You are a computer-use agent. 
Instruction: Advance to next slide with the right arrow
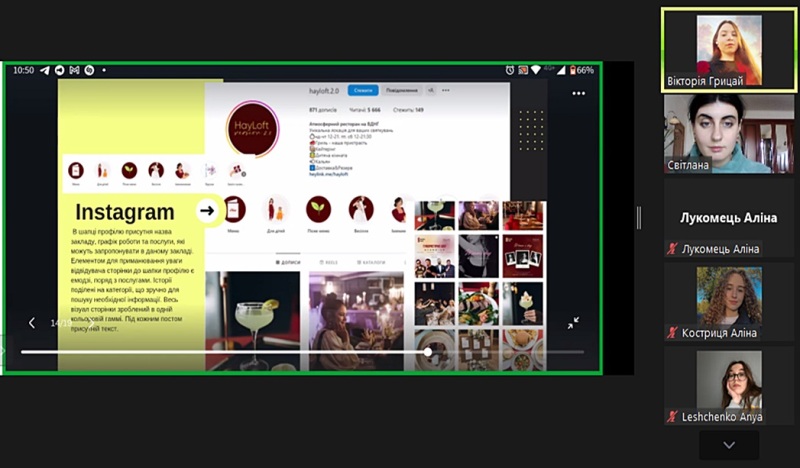91,323
